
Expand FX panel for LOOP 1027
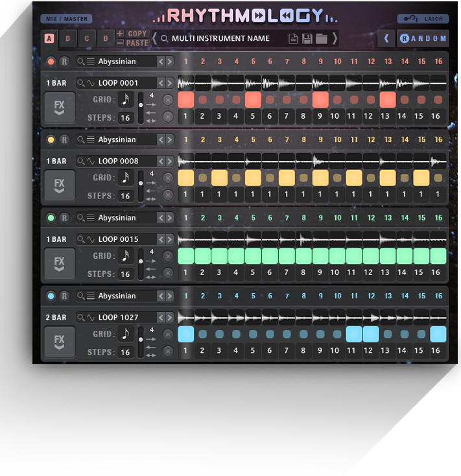pos(59,340)
